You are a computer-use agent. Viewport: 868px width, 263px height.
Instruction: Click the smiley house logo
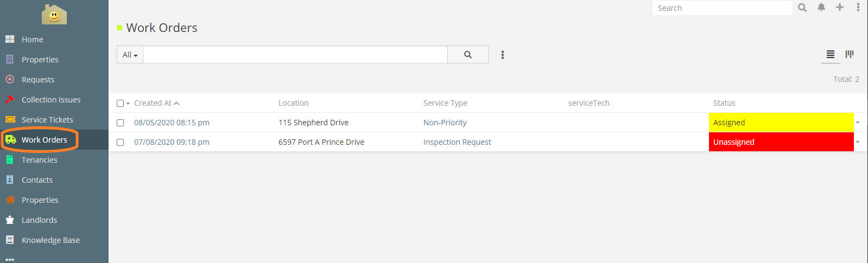pyautogui.click(x=54, y=15)
